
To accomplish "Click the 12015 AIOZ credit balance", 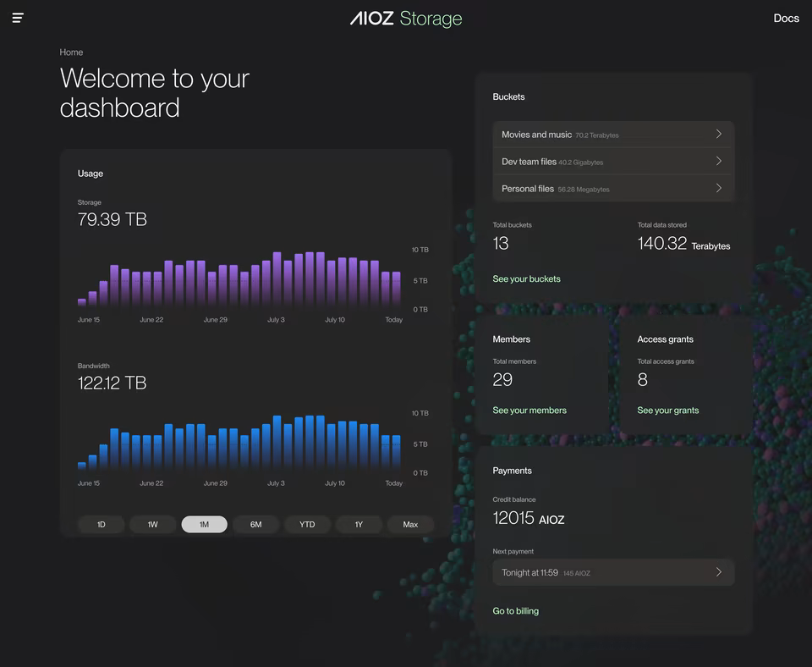I will 528,518.
